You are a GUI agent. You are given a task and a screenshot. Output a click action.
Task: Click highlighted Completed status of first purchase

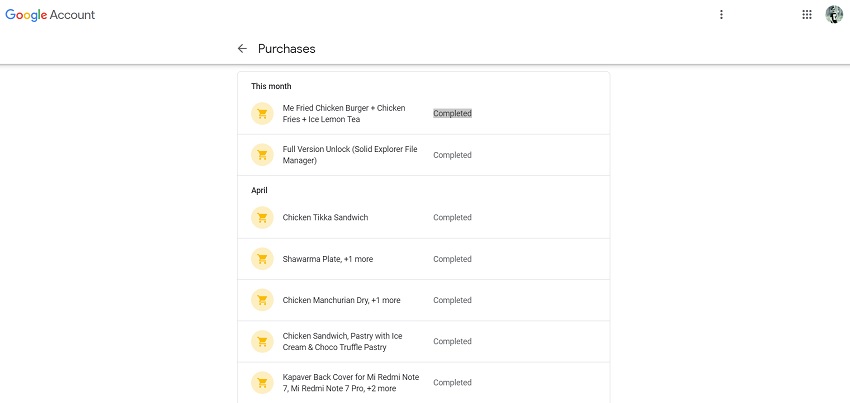coord(452,114)
